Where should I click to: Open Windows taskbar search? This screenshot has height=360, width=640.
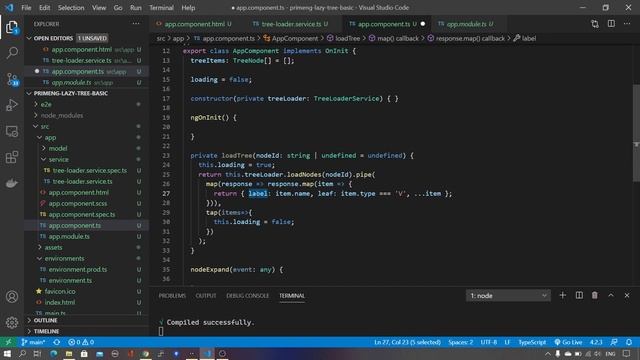pyautogui.click(x=22, y=354)
